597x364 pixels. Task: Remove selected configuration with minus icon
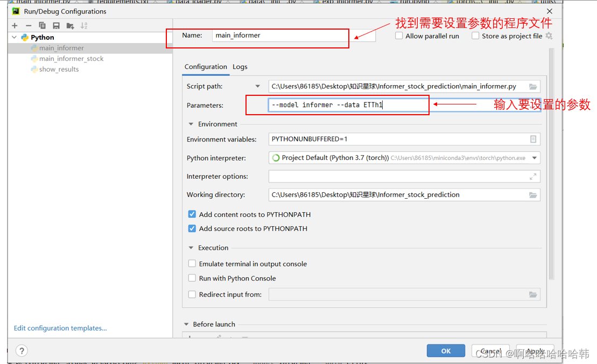point(29,25)
